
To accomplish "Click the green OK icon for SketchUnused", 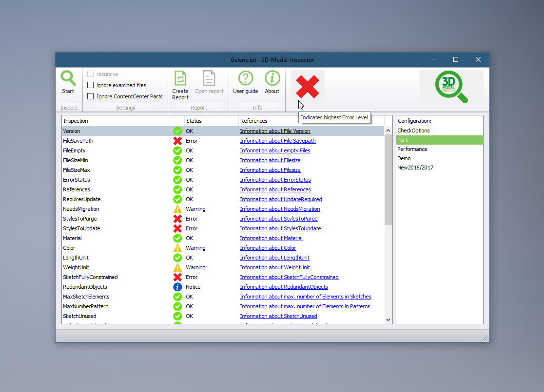I will coord(177,316).
